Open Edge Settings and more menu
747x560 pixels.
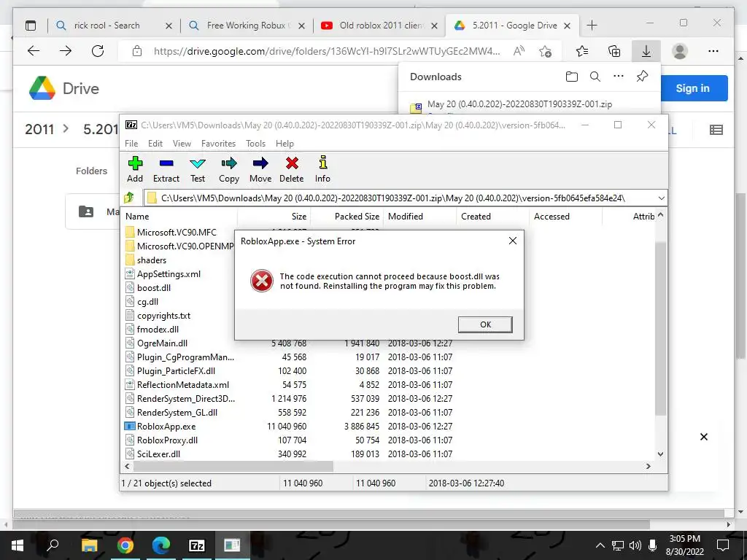[x=713, y=51]
